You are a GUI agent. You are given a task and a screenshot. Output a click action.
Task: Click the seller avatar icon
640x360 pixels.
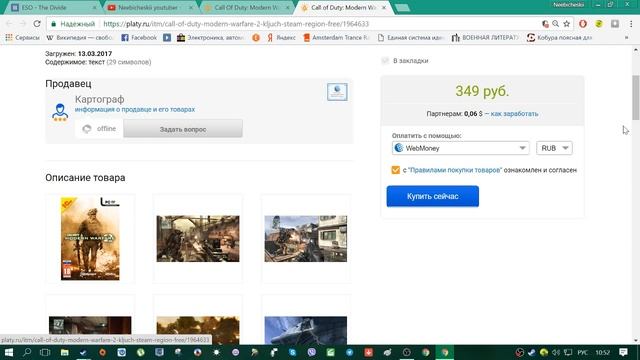pyautogui.click(x=60, y=112)
